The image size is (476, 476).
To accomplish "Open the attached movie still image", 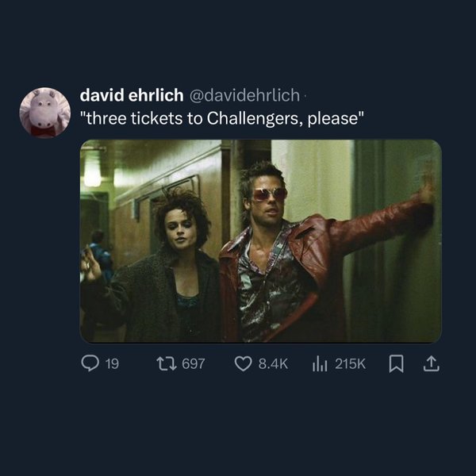I will coord(260,240).
